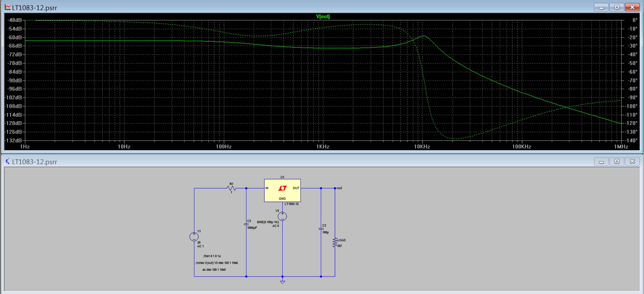Click the 'AC 0' text near V2
This screenshot has width=644, height=294.
(x=276, y=226)
